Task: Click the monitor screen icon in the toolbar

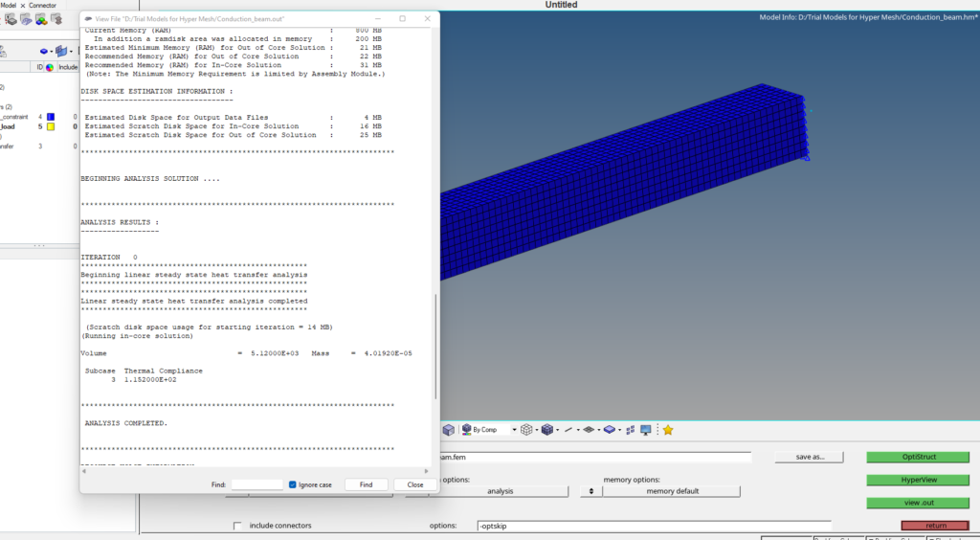Action: [646, 430]
